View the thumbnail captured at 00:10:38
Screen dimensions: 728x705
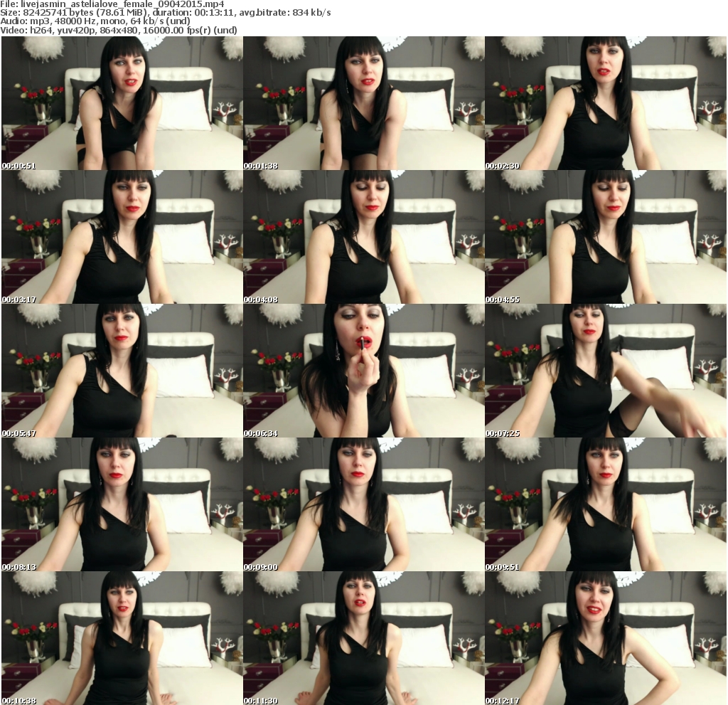point(122,639)
